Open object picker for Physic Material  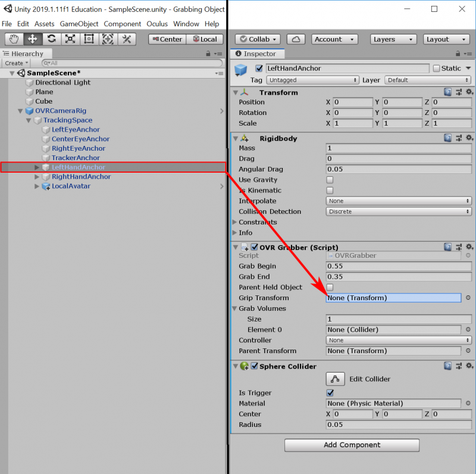468,403
